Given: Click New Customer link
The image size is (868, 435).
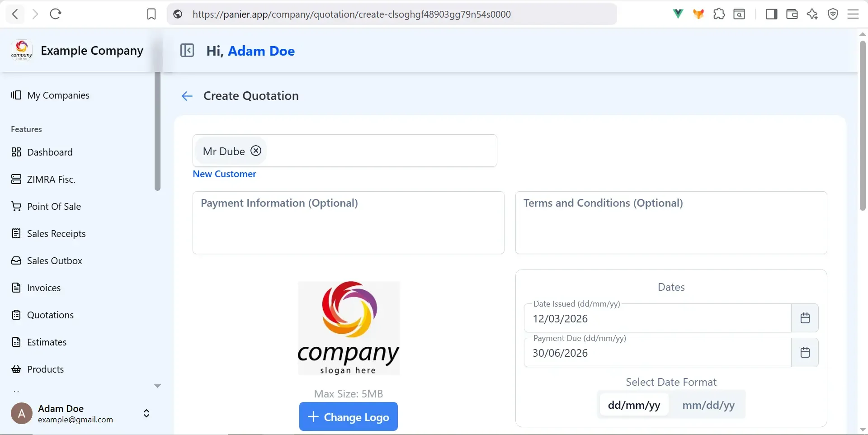Looking at the screenshot, I should [224, 174].
